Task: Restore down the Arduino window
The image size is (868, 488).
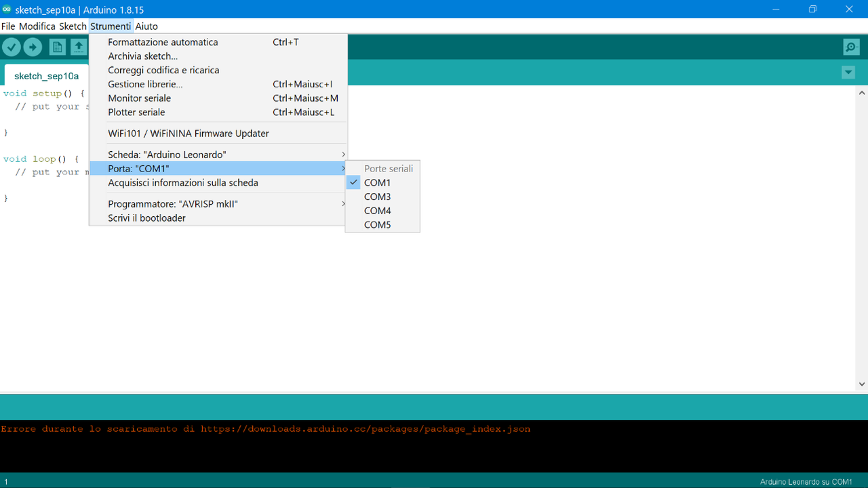Action: (812, 9)
